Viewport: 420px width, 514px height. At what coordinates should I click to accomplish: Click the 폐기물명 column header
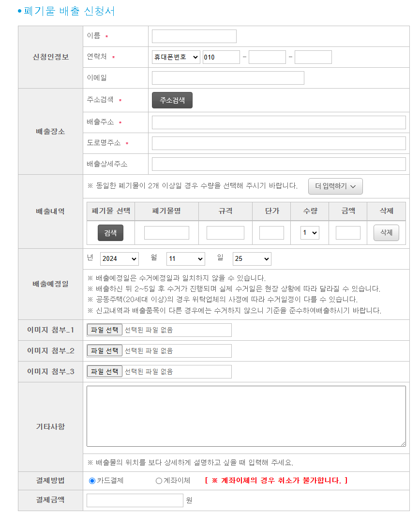click(x=166, y=211)
